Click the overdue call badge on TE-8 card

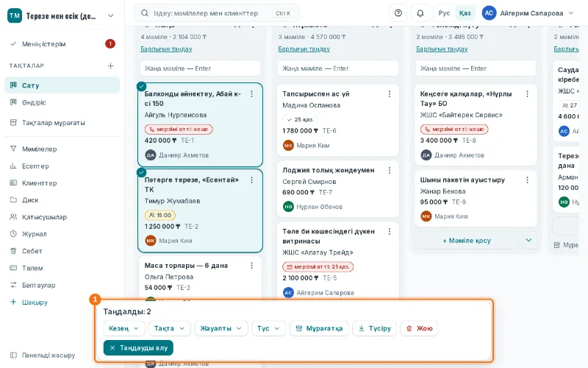coord(454,130)
